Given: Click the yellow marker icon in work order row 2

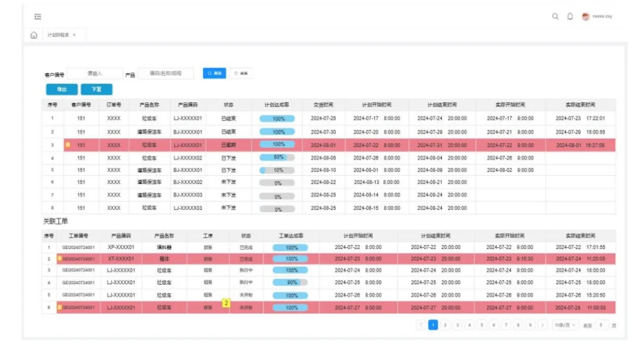Looking at the screenshot, I should click(x=60, y=258).
